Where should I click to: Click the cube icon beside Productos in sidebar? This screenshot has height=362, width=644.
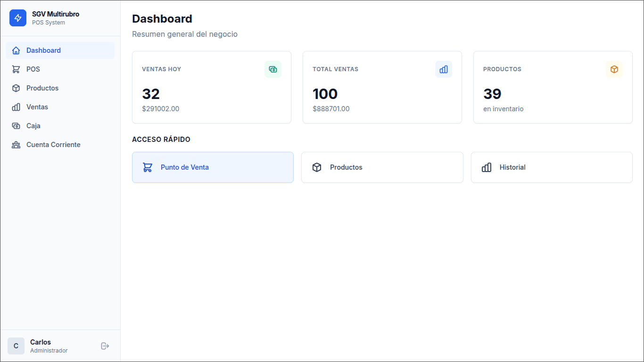click(16, 88)
